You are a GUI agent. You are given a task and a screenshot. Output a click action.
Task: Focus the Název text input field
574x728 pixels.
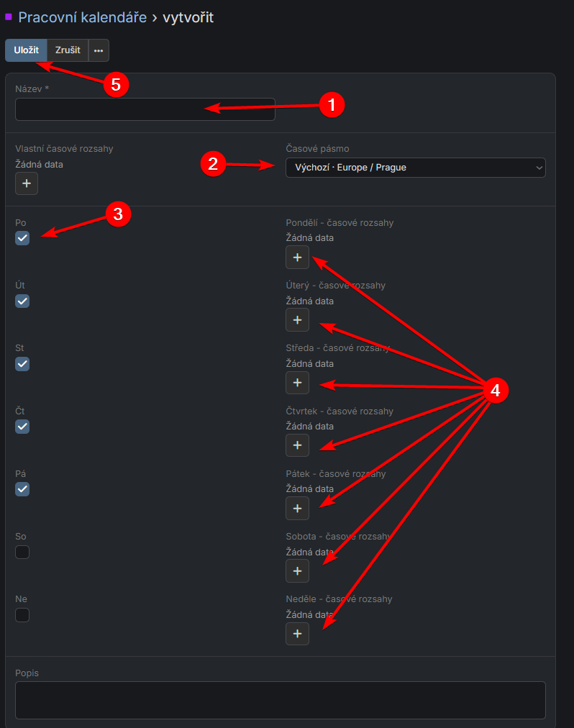coord(145,109)
